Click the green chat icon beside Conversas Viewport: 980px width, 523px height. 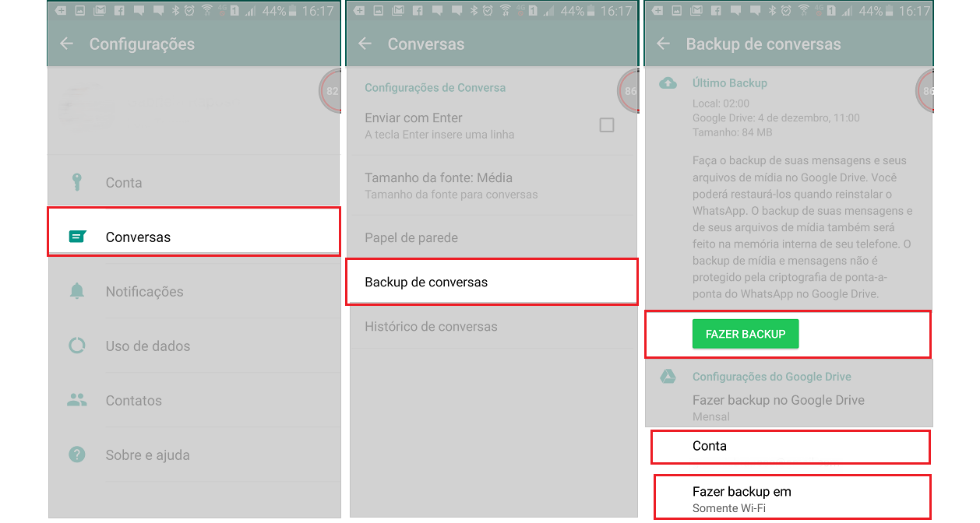click(x=77, y=237)
